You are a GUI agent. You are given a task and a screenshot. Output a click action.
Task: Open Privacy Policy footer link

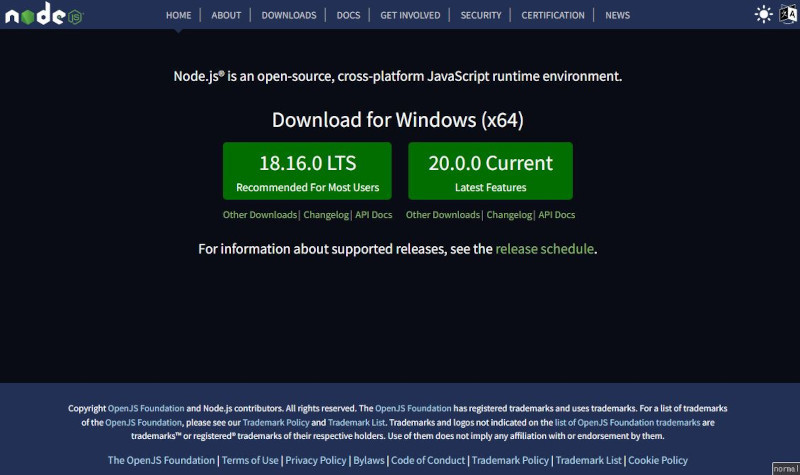point(316,460)
